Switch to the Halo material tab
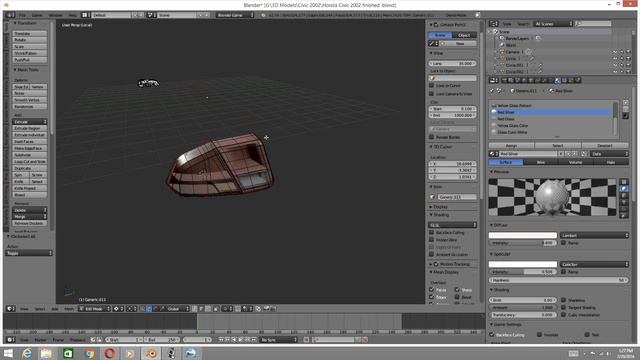This screenshot has height=360, width=640. click(x=611, y=162)
